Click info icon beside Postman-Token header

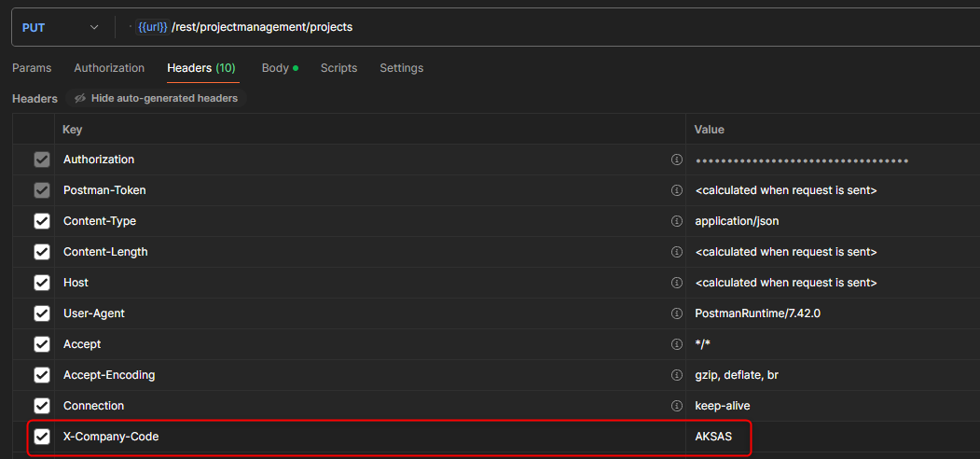coord(677,190)
